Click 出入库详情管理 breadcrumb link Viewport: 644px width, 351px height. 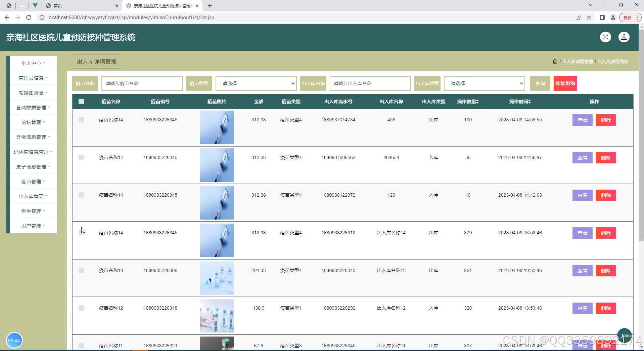click(x=577, y=62)
